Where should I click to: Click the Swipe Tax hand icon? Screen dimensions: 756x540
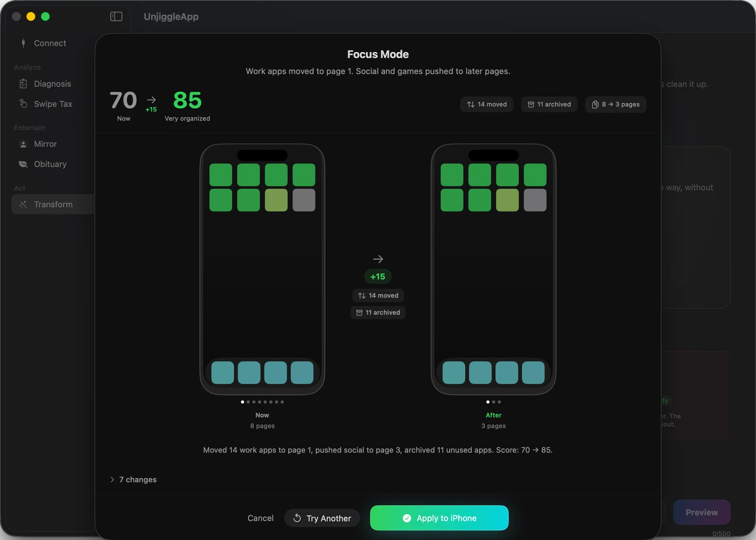click(23, 103)
